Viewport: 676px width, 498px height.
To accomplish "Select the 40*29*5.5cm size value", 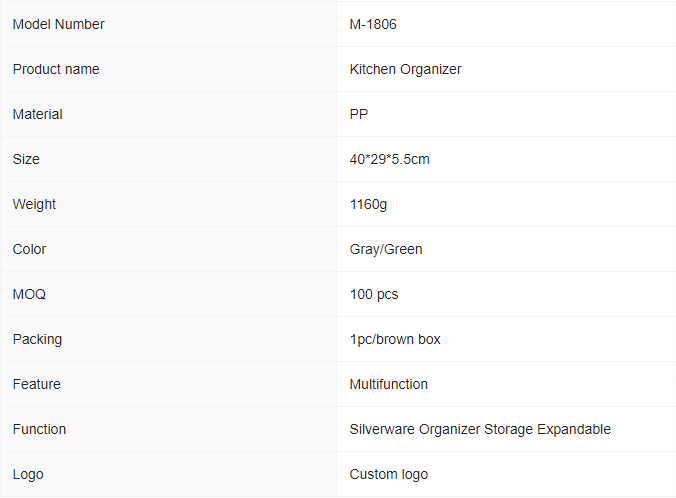I will tap(389, 160).
